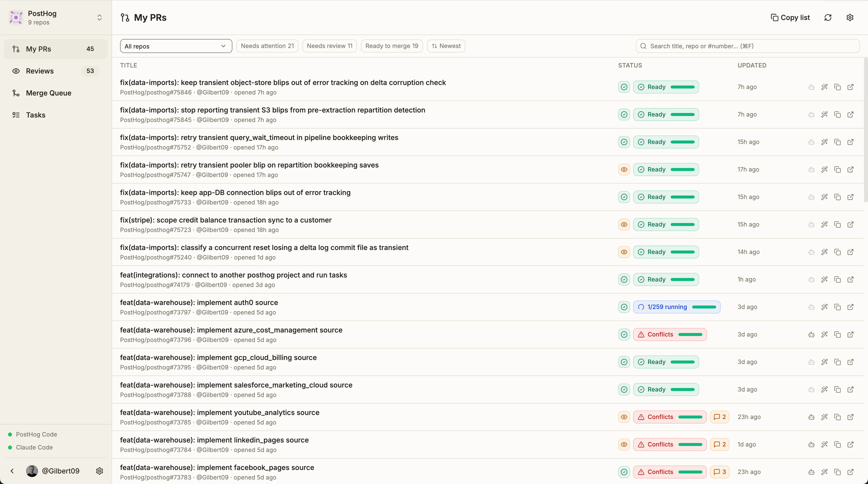This screenshot has width=868, height=484.
Task: Click the progress bar in auth0 running status
Action: tap(704, 307)
